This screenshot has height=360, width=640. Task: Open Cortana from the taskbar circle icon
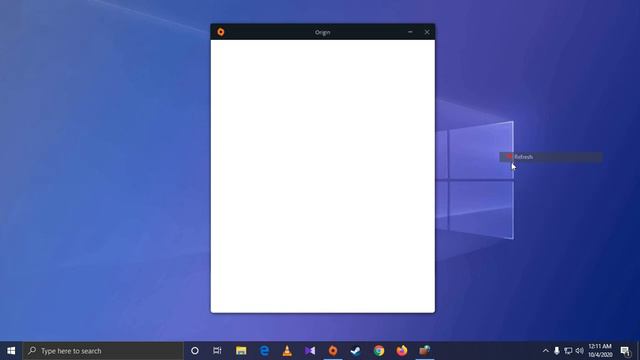click(x=195, y=351)
